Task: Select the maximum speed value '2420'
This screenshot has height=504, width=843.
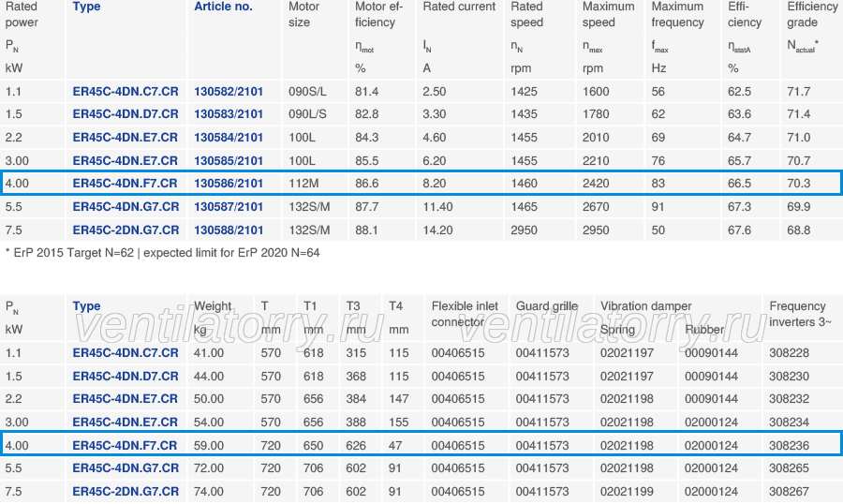Action: 596,184
